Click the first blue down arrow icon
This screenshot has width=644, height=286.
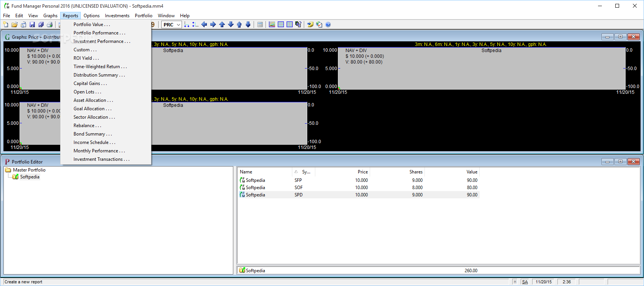pos(231,25)
